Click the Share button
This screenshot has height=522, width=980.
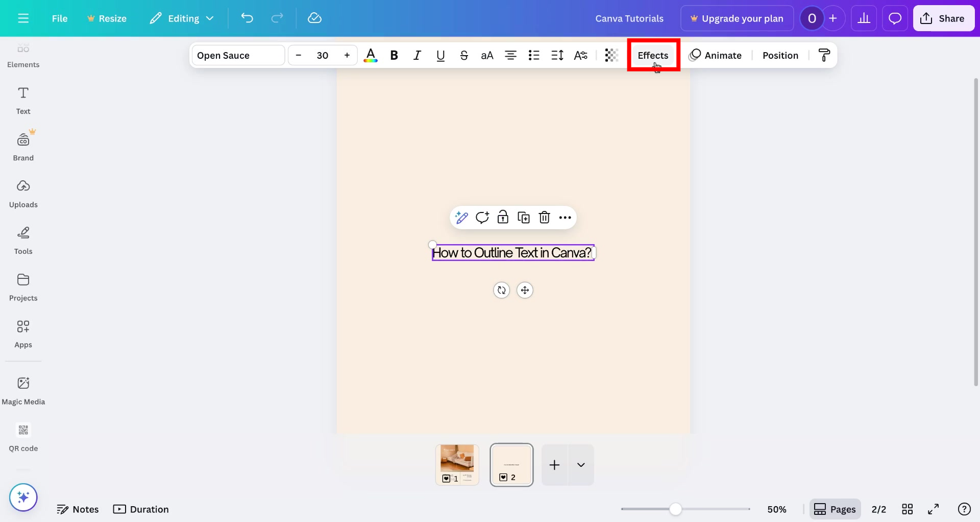pos(943,18)
